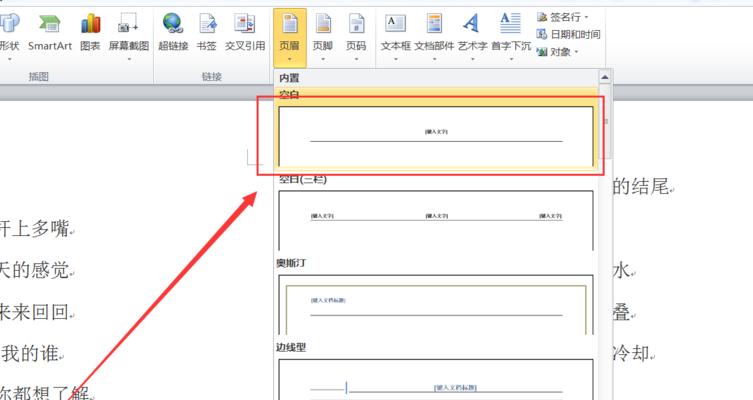Insert 日期和时间 date and time
Image resolution: width=753 pixels, height=400 pixels.
[568, 35]
